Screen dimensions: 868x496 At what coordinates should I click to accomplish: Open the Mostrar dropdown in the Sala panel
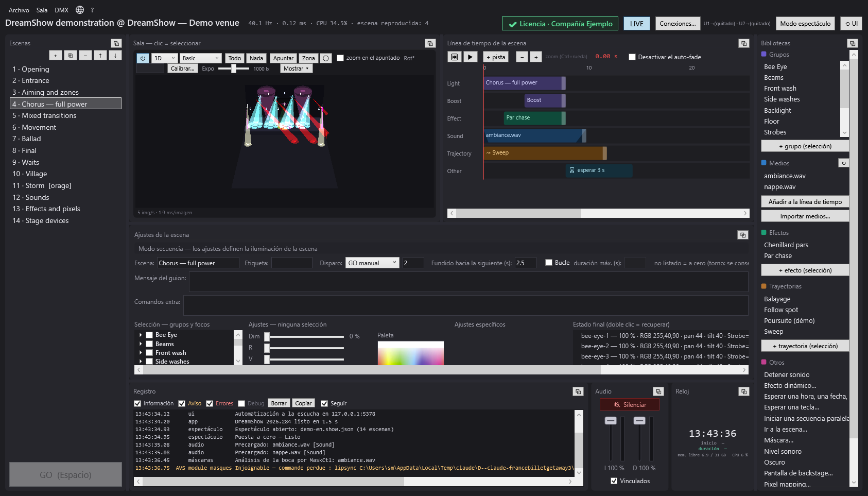(296, 69)
